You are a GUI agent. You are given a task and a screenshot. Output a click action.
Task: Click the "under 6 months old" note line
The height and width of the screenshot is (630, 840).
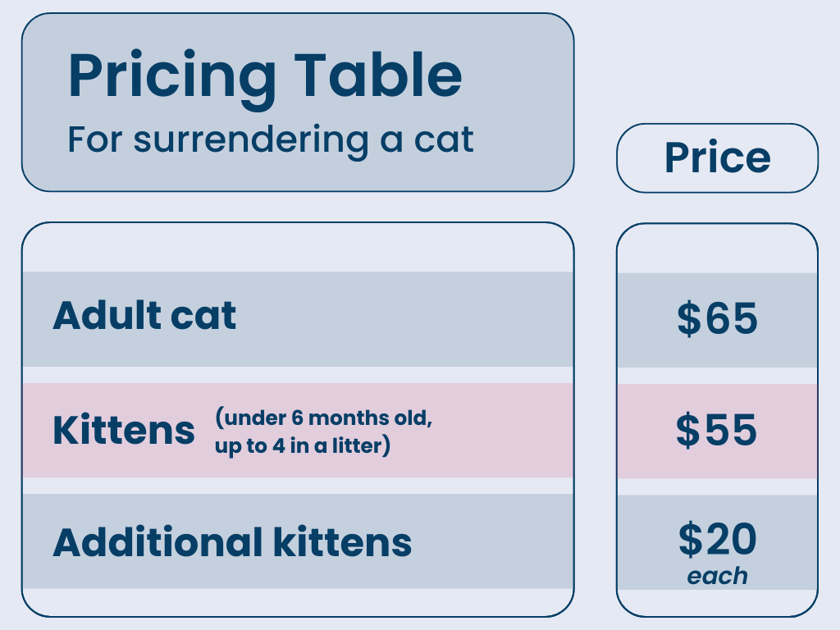click(x=323, y=418)
